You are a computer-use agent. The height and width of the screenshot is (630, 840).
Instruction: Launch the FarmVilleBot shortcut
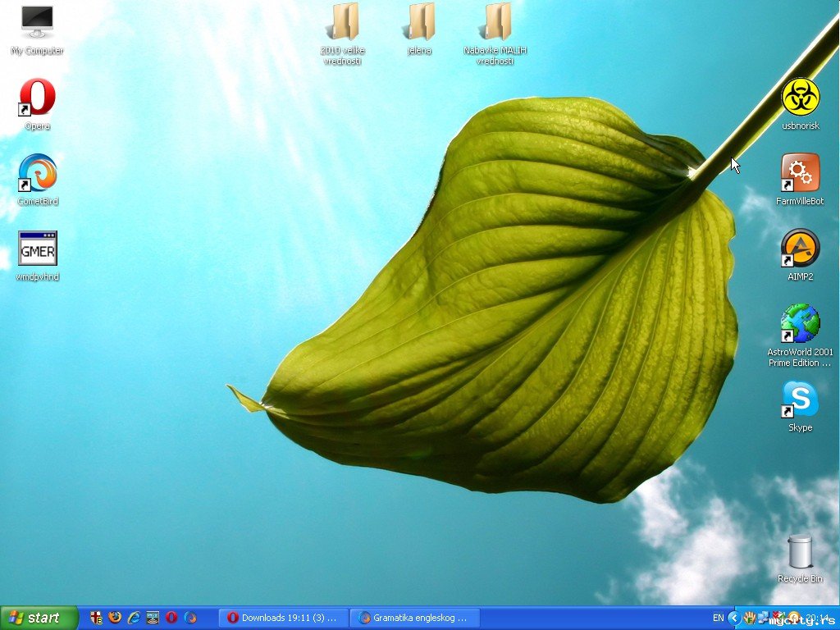pyautogui.click(x=800, y=173)
